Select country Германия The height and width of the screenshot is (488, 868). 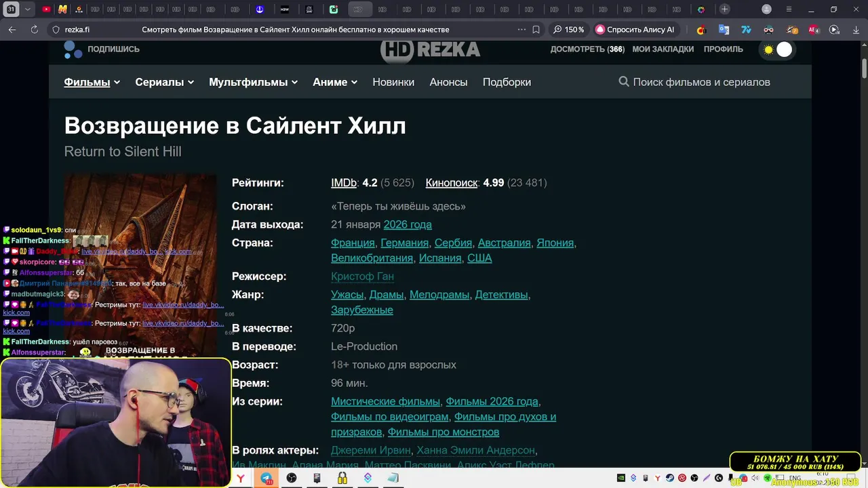pos(404,243)
